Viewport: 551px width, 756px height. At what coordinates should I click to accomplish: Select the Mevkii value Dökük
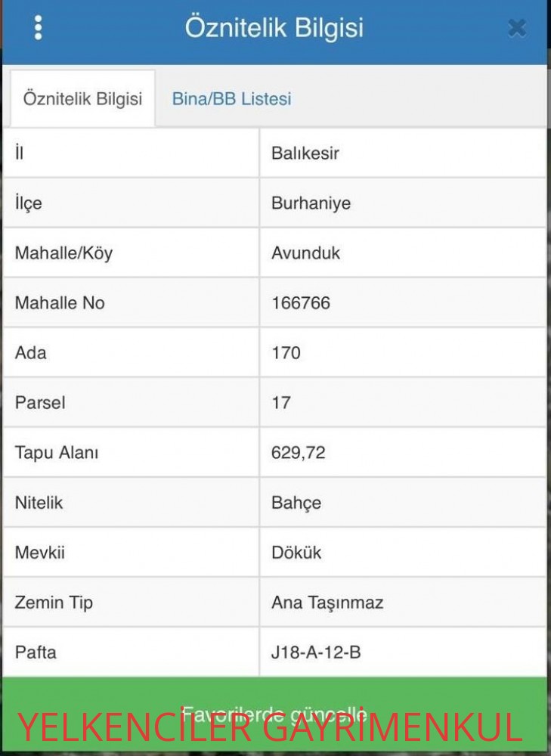point(296,553)
